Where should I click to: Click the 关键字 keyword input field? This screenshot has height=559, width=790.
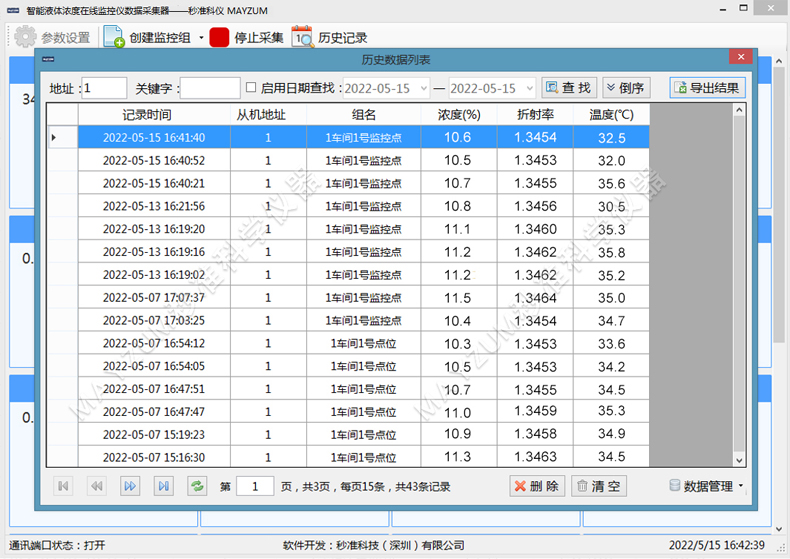(209, 88)
